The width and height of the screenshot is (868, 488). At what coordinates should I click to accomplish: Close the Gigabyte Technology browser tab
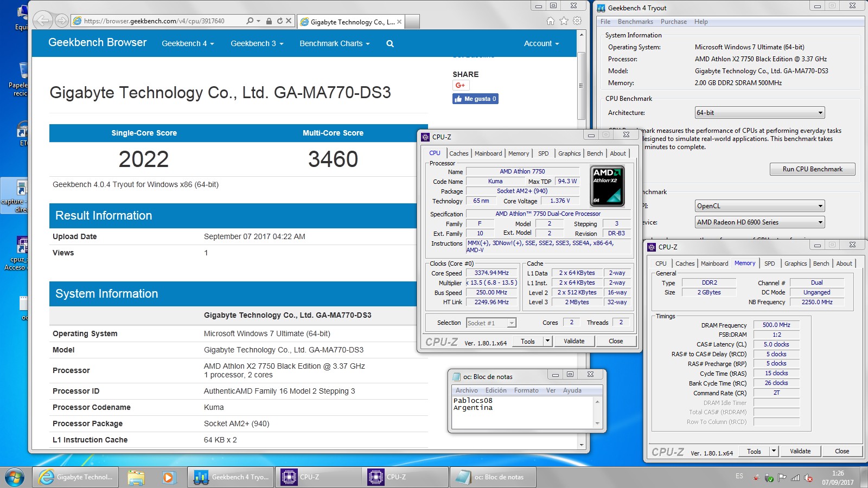point(399,22)
